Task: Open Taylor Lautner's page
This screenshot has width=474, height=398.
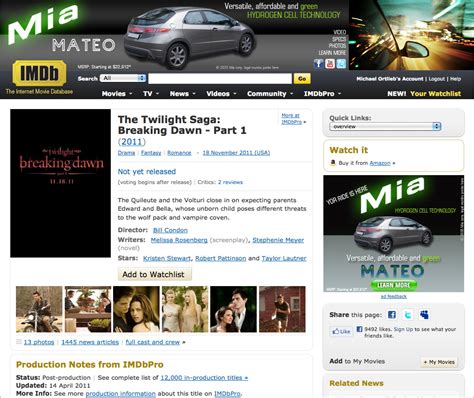Action: point(284,258)
